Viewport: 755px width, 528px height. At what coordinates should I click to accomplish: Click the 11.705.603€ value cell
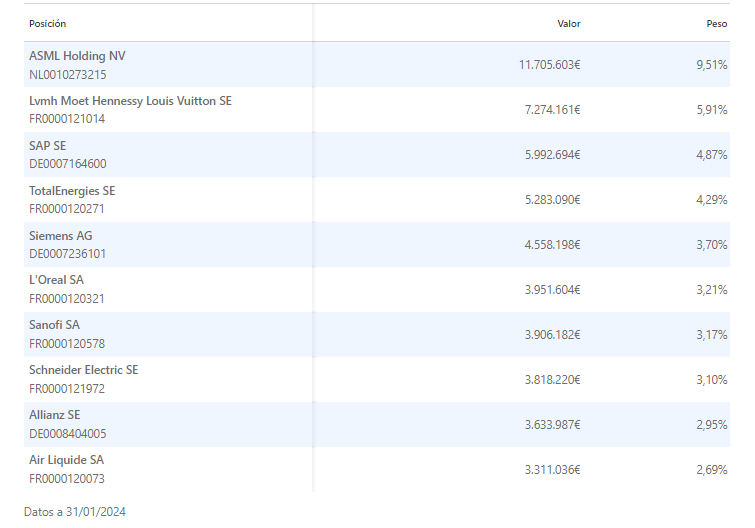[549, 65]
